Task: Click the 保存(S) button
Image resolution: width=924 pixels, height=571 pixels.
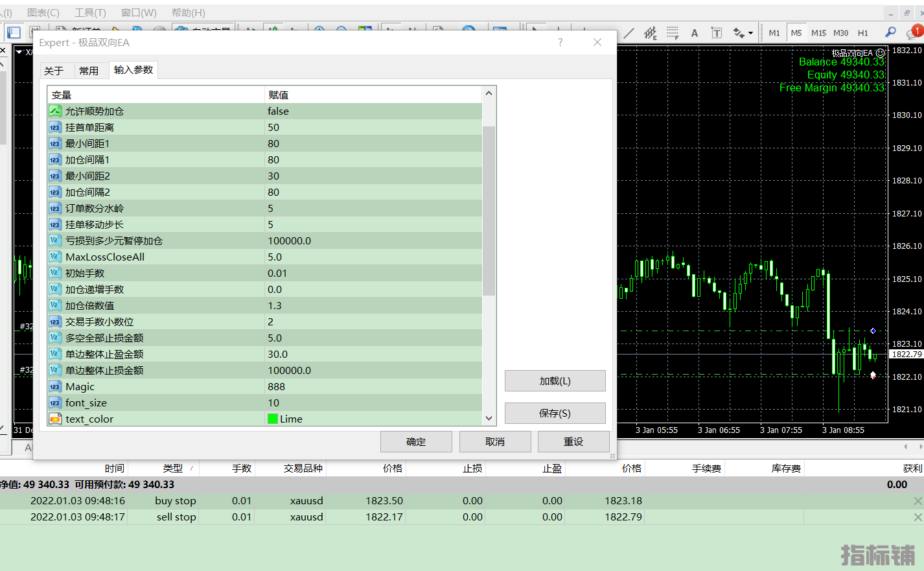Action: click(555, 414)
